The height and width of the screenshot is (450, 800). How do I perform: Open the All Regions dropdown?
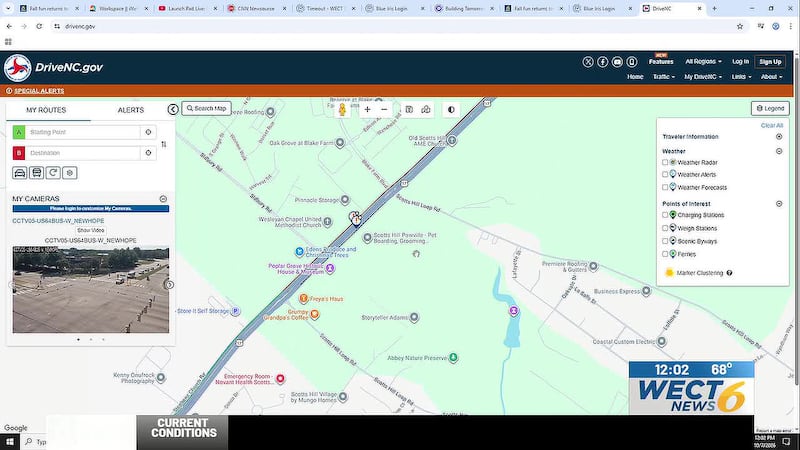pos(704,62)
